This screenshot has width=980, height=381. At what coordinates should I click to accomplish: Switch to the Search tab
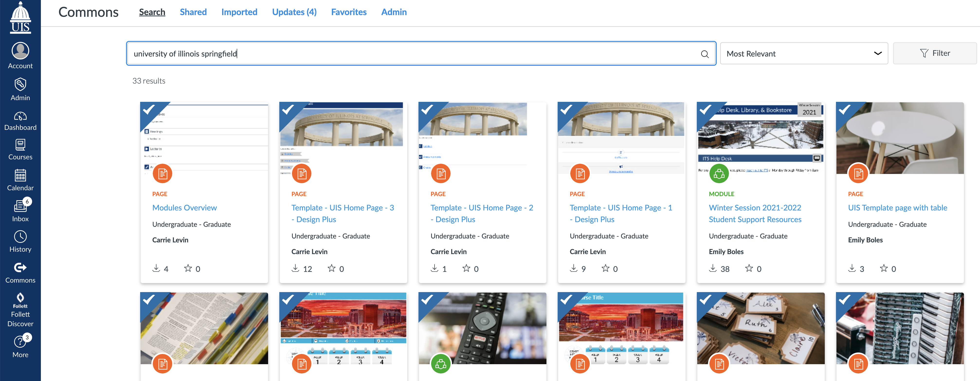[152, 12]
